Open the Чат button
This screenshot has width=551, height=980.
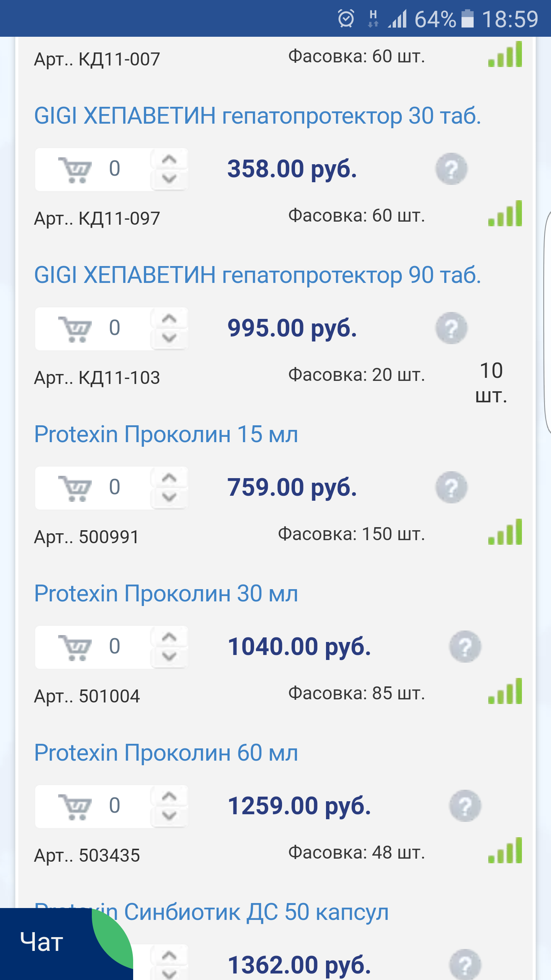(42, 942)
